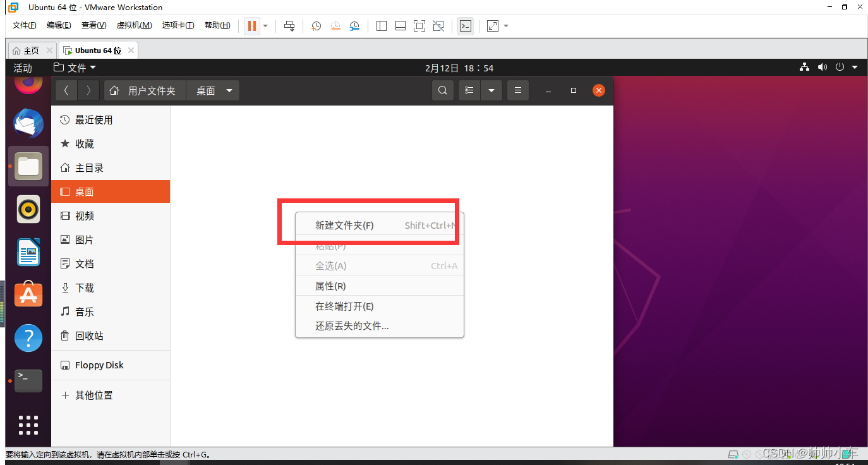
Task: Click the VMware stretch guest display icon
Action: pyautogui.click(x=493, y=26)
